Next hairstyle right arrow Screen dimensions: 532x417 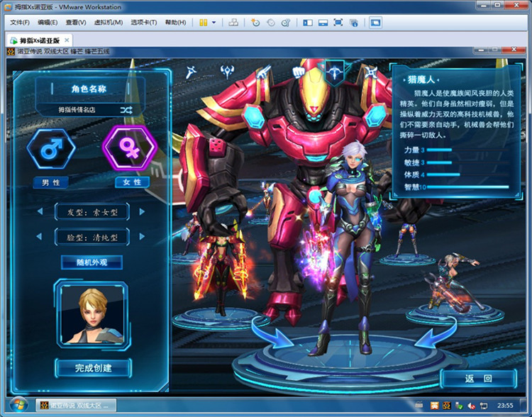point(142,212)
